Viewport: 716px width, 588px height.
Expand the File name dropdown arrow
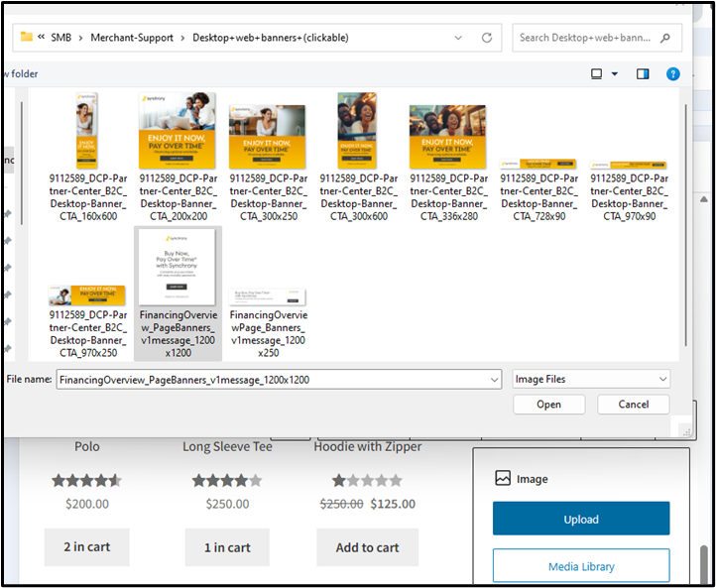494,379
